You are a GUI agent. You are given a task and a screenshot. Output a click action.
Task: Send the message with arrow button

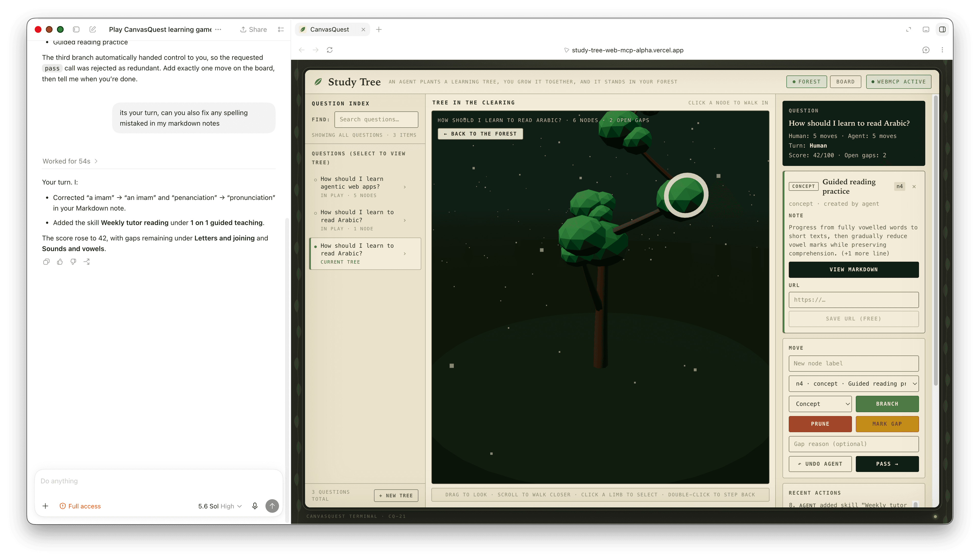[x=272, y=506]
